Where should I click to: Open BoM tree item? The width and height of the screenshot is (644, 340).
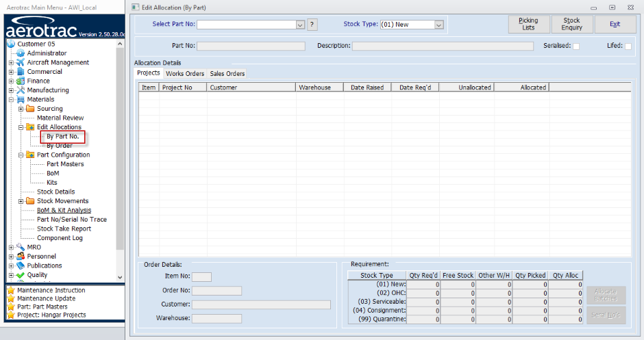point(53,174)
